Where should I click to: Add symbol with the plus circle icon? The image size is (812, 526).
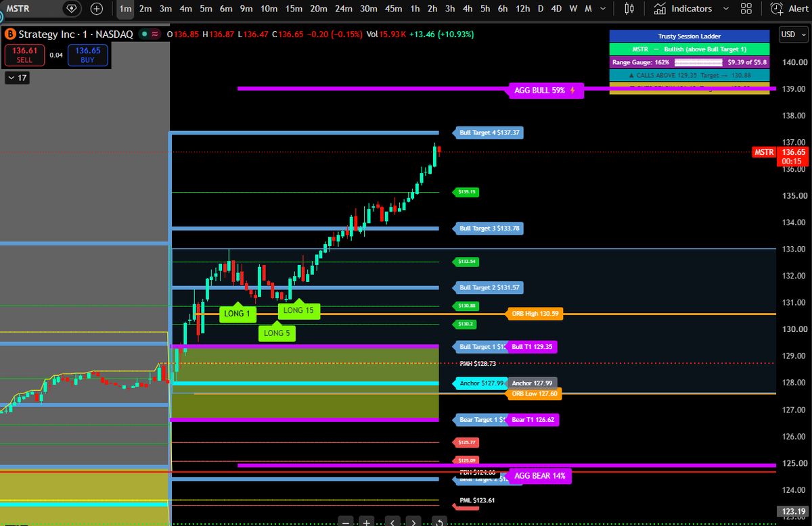[97, 9]
